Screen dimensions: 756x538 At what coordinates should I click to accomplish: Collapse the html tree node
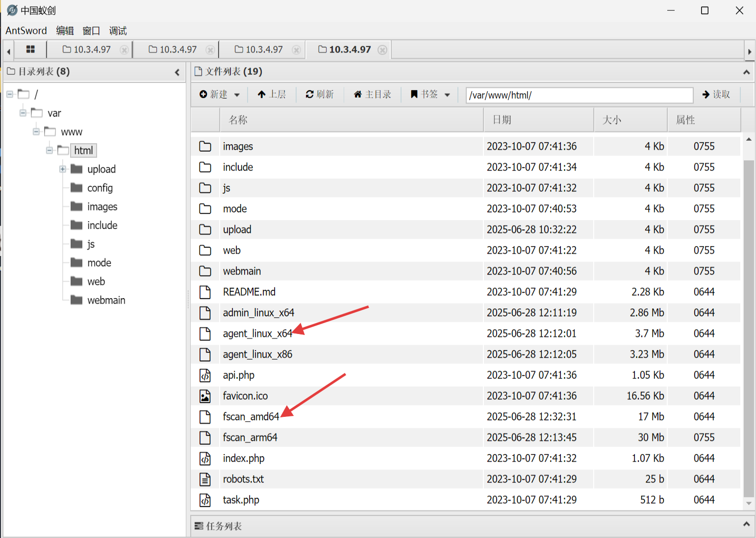(x=50, y=151)
